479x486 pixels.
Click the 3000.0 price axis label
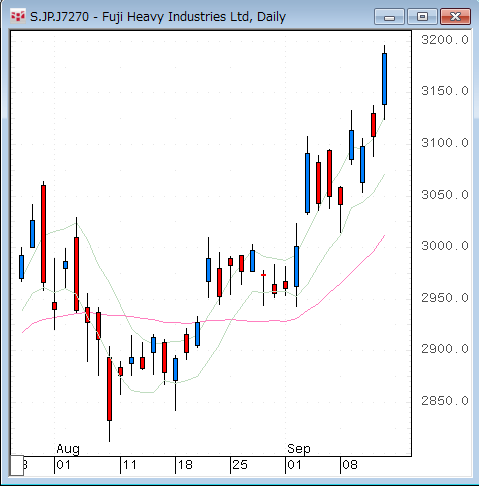[x=445, y=246]
